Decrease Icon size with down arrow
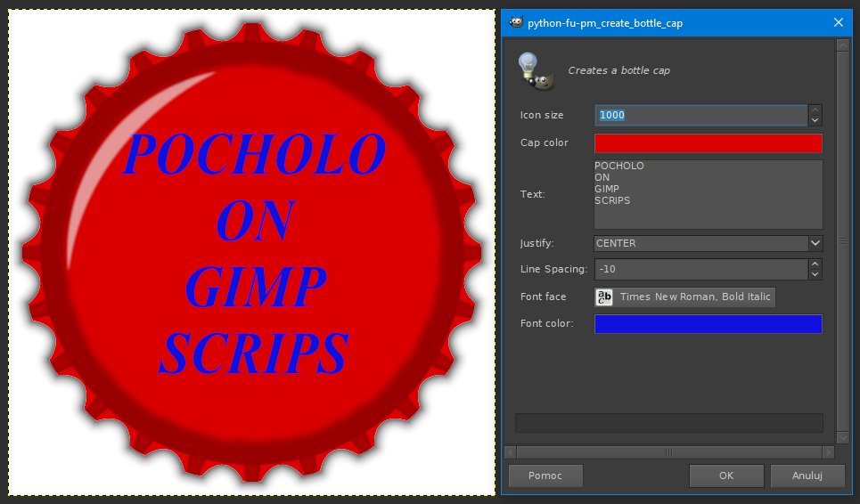This screenshot has height=504, width=860. (x=815, y=120)
